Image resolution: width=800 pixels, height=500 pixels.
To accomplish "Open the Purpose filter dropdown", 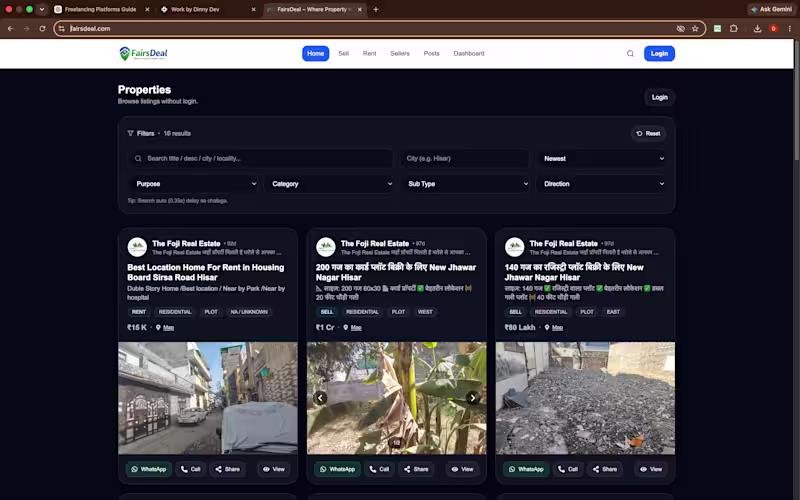I will point(195,184).
